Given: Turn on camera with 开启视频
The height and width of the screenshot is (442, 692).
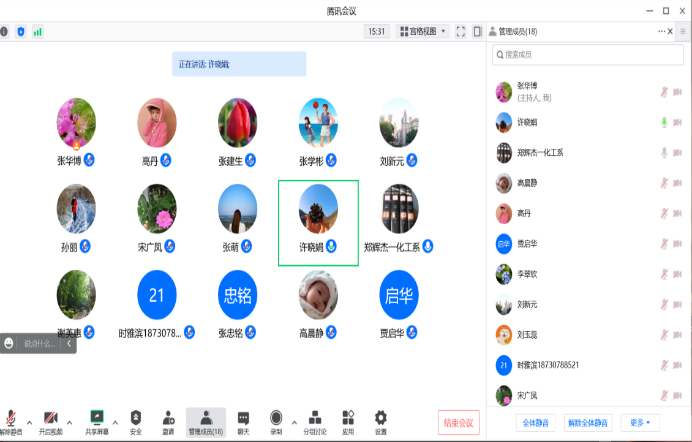Looking at the screenshot, I should tap(50, 418).
